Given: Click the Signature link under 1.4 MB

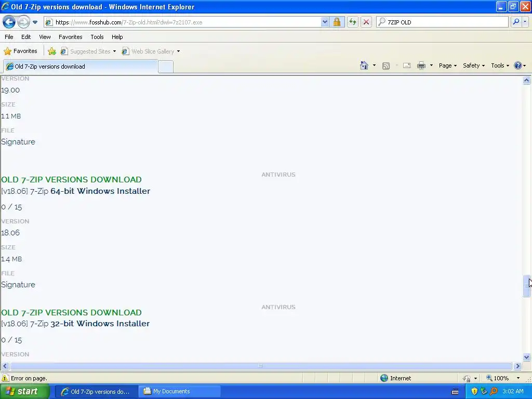Looking at the screenshot, I should click(18, 285).
